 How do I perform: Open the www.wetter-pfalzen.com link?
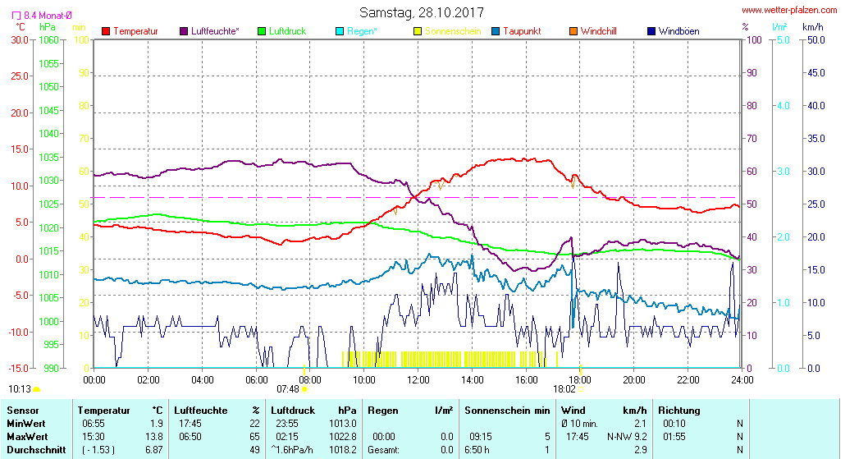pos(789,10)
